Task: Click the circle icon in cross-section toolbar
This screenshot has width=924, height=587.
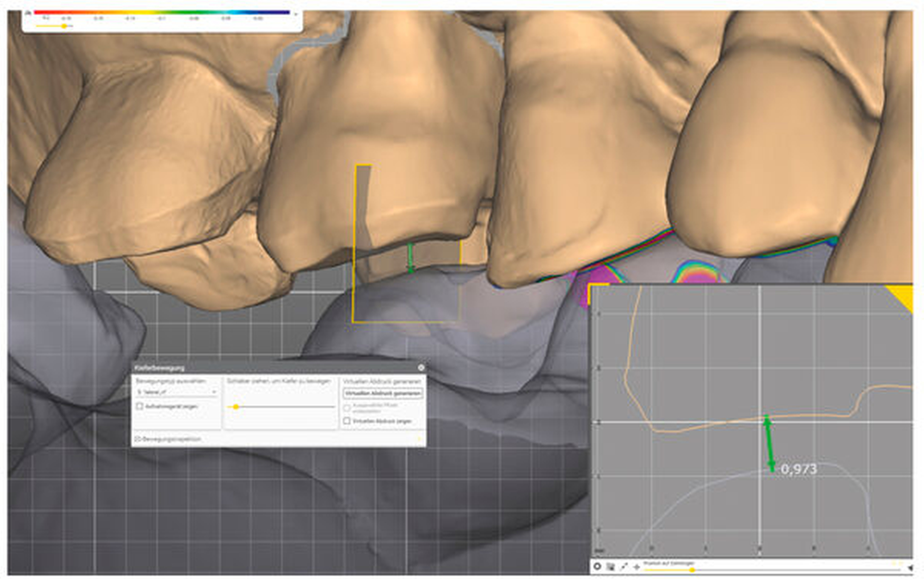Action: point(597,567)
